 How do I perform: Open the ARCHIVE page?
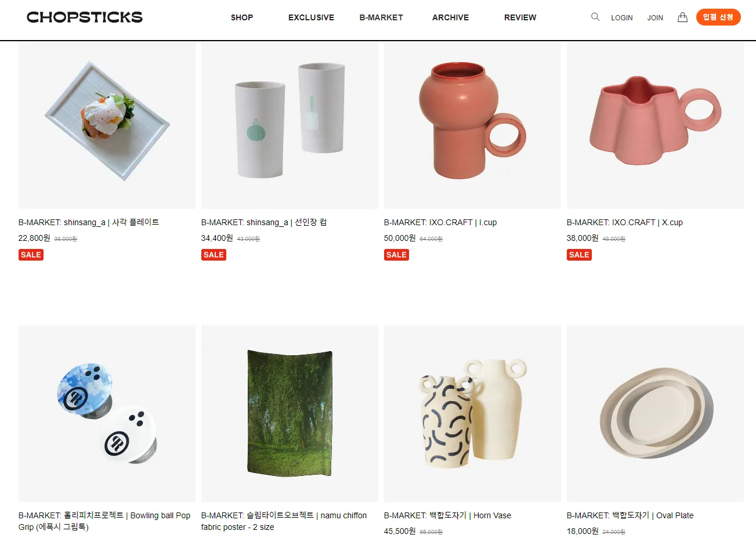[x=450, y=17]
